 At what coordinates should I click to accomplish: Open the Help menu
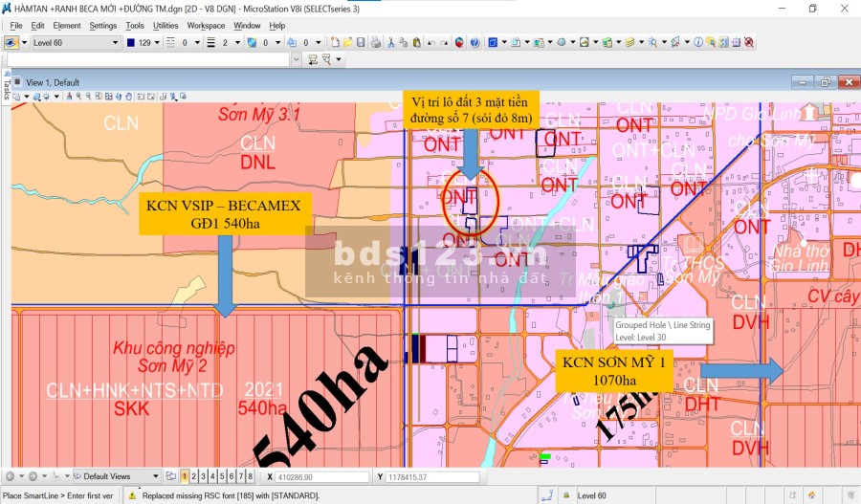point(276,25)
